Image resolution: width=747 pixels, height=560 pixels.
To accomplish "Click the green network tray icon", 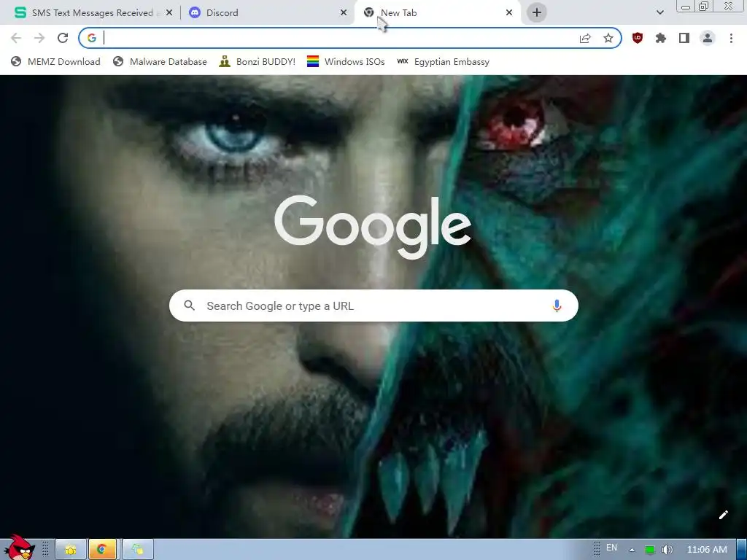I will click(x=649, y=550).
